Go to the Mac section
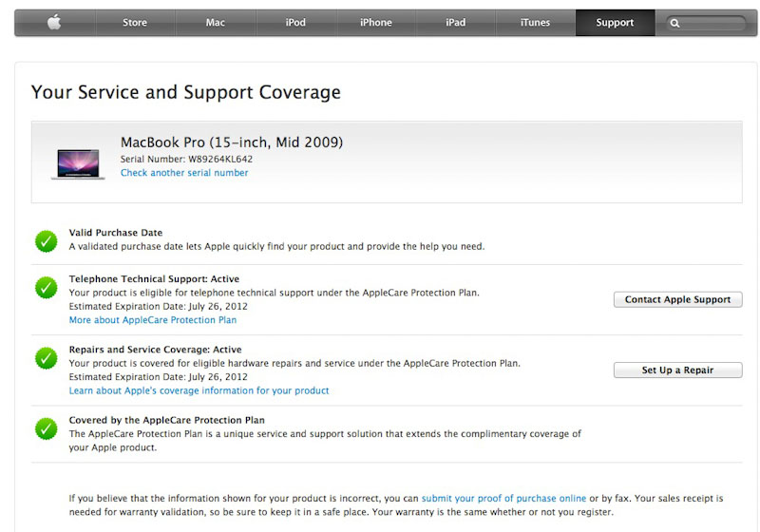Image resolution: width=760 pixels, height=532 pixels. pos(216,23)
